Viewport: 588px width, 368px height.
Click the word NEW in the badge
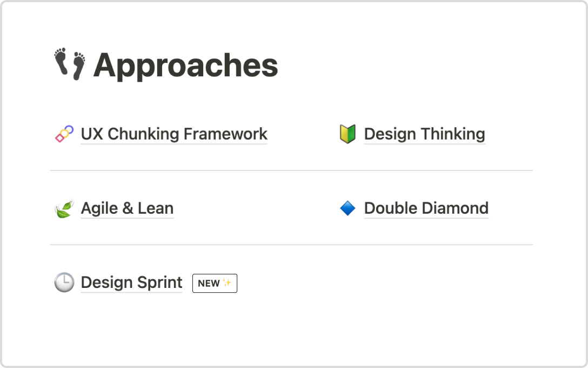click(209, 283)
